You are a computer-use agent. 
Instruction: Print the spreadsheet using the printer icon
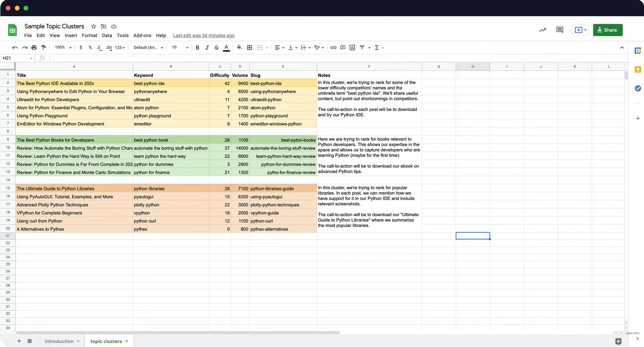pyautogui.click(x=34, y=48)
